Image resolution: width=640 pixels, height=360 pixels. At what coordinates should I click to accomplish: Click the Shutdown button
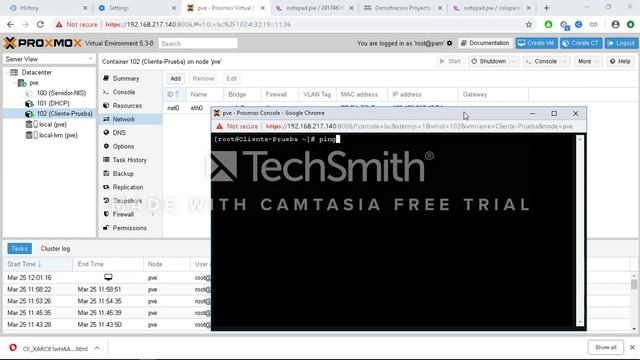489,61
